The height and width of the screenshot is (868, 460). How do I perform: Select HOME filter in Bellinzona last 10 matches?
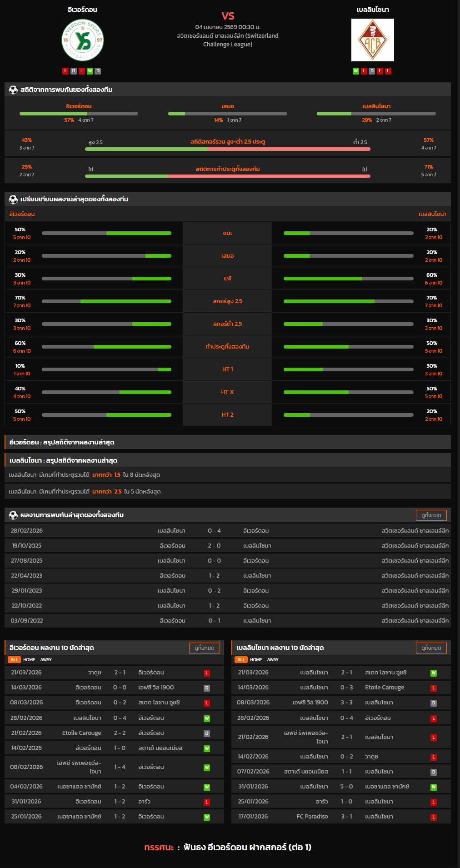(x=256, y=660)
